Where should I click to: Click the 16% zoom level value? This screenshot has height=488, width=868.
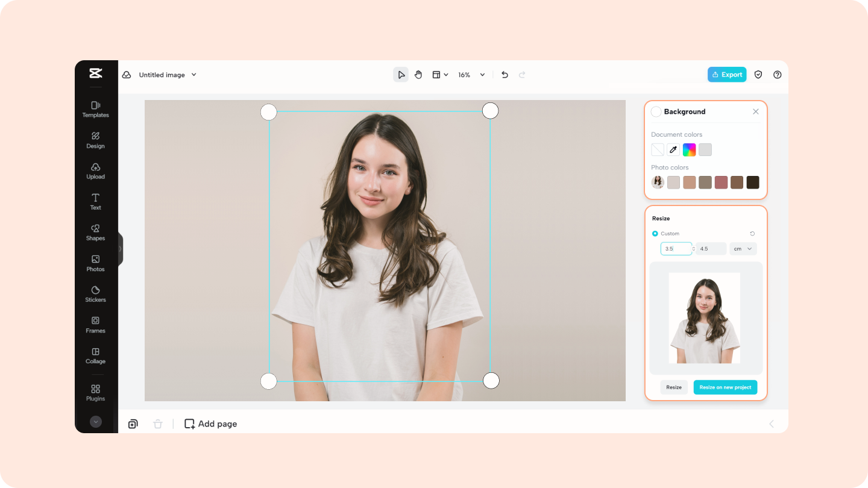464,75
